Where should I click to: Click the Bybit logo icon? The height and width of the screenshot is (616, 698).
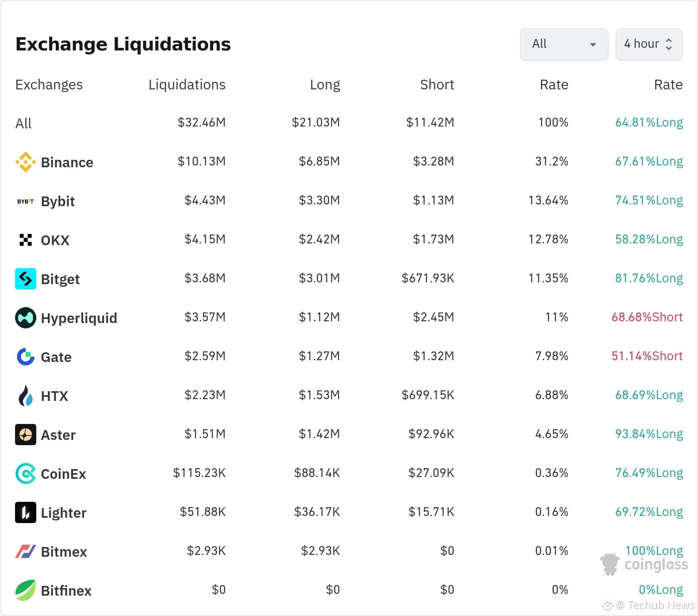tap(26, 201)
